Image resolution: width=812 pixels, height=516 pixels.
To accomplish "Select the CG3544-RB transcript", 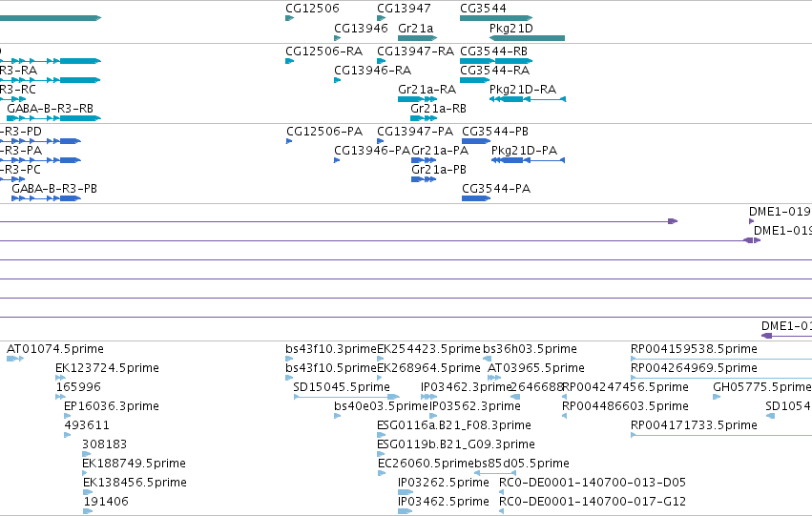I will coord(493,52).
